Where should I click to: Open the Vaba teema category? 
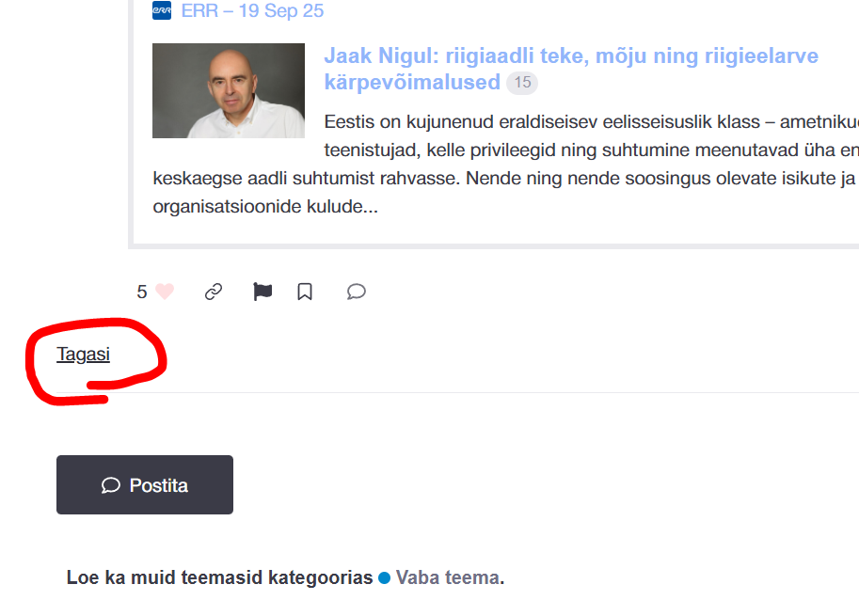[x=447, y=577]
